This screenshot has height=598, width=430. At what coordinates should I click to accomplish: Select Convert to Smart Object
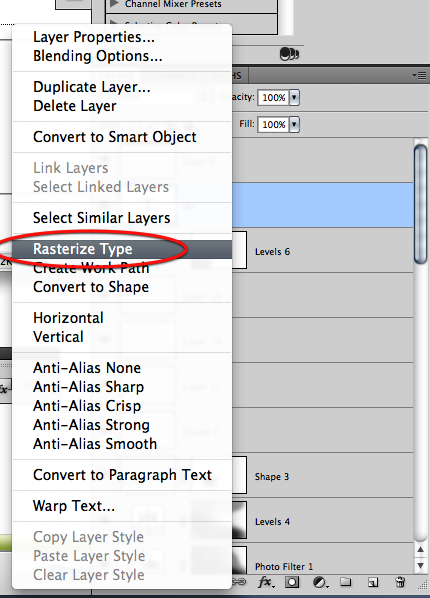click(114, 137)
